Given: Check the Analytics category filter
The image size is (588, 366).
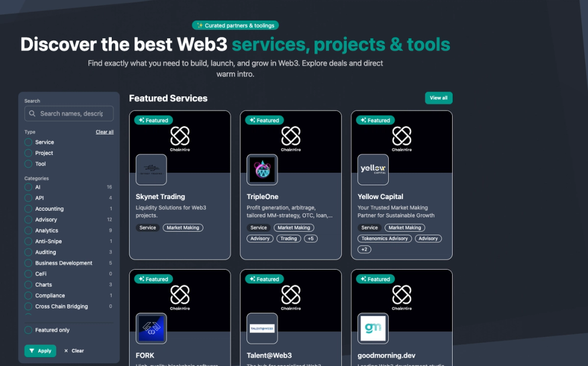Looking at the screenshot, I should (x=28, y=231).
